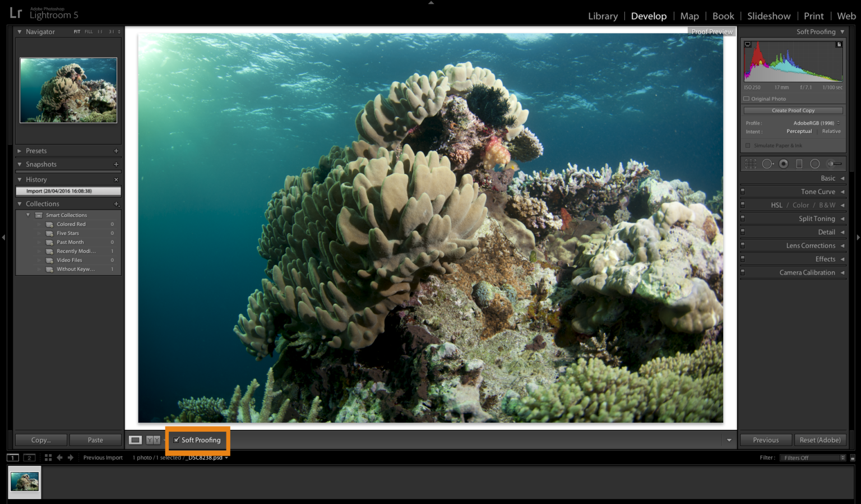Click the histogram in the top right panel

pos(793,62)
